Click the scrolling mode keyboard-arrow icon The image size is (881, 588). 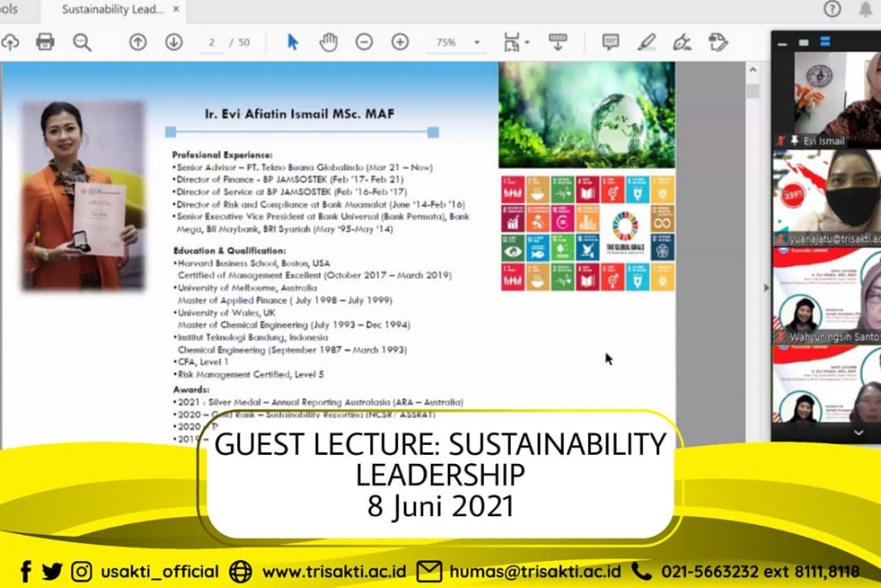558,41
